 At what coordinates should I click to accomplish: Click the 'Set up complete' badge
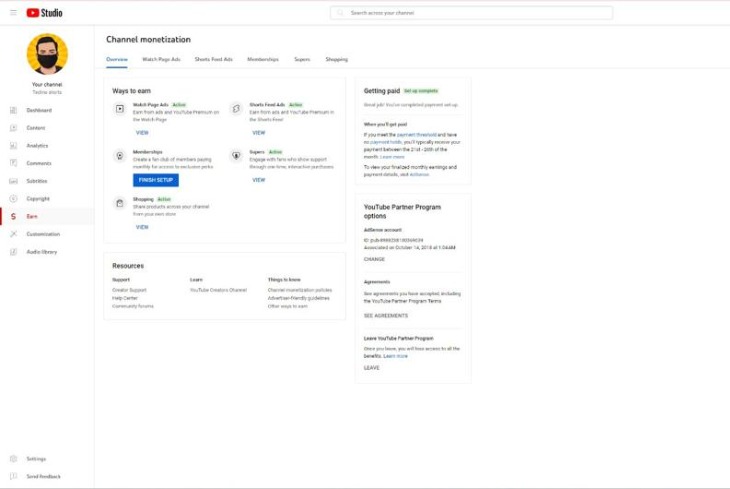click(421, 91)
